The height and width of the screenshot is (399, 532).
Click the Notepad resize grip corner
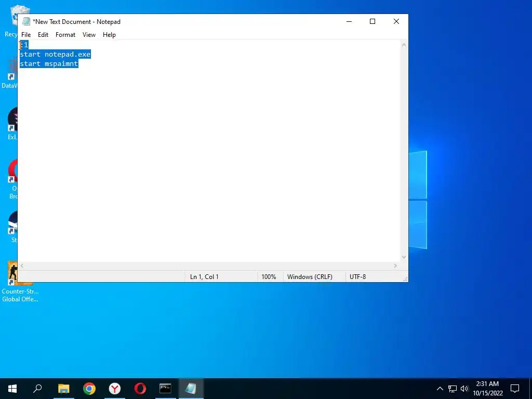click(x=405, y=279)
